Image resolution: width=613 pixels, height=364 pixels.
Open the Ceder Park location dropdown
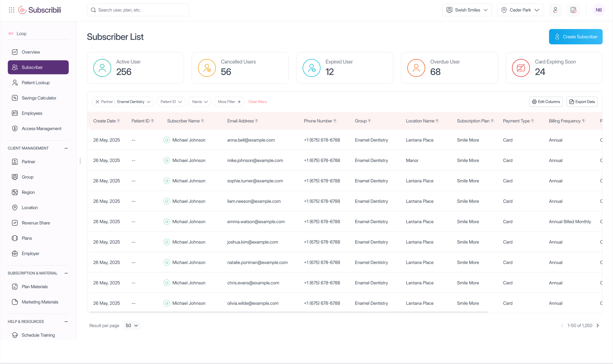coord(520,10)
